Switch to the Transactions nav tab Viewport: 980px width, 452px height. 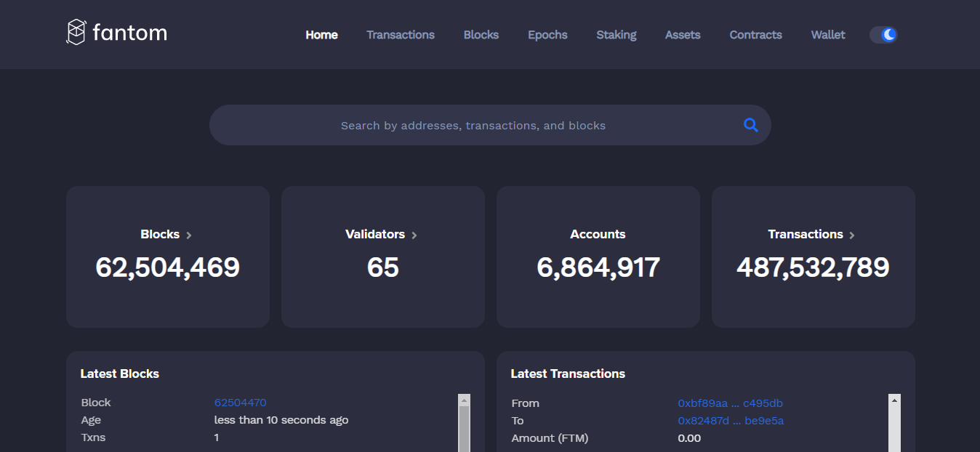pos(401,34)
